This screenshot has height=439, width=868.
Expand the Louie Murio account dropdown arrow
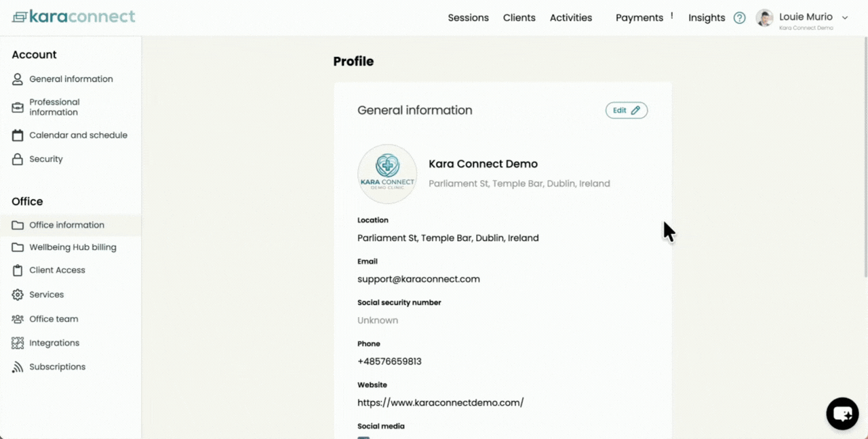[845, 18]
